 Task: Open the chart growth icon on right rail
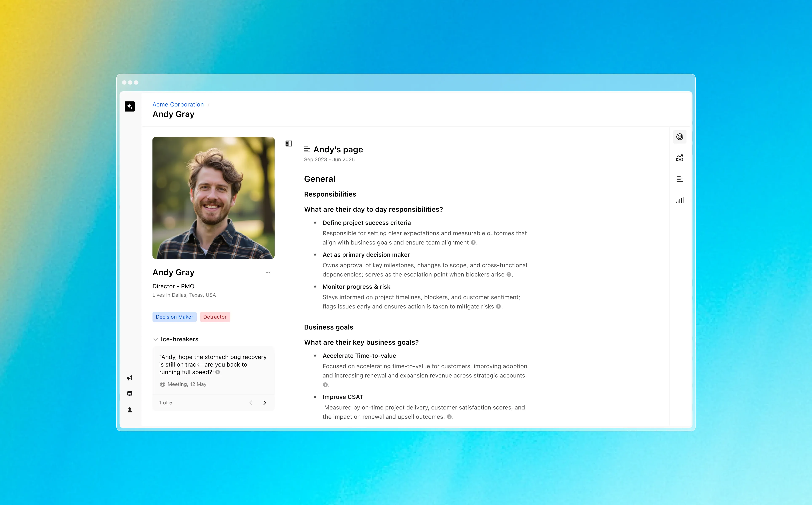[679, 158]
